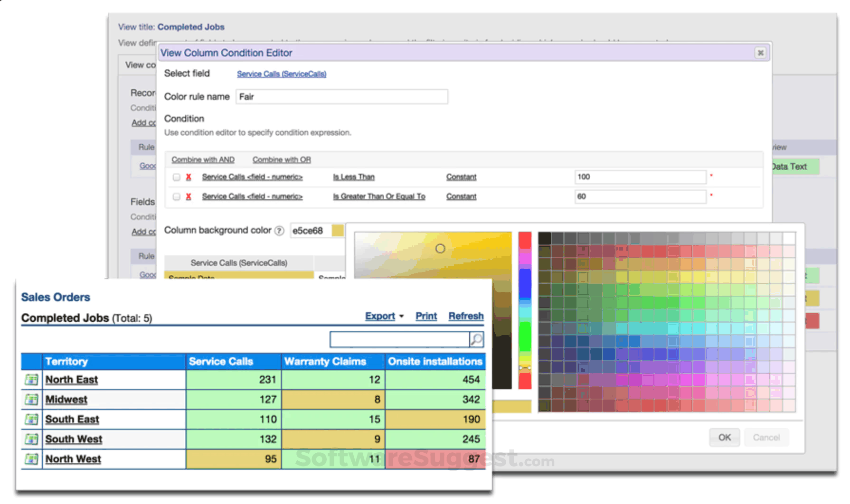Open the record icon next to North West
The image size is (850, 504).
tap(31, 458)
